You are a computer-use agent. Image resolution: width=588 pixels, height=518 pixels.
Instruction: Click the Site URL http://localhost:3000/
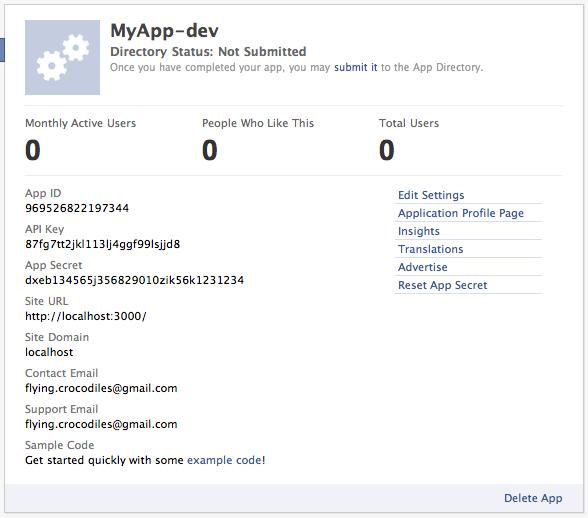(x=86, y=316)
